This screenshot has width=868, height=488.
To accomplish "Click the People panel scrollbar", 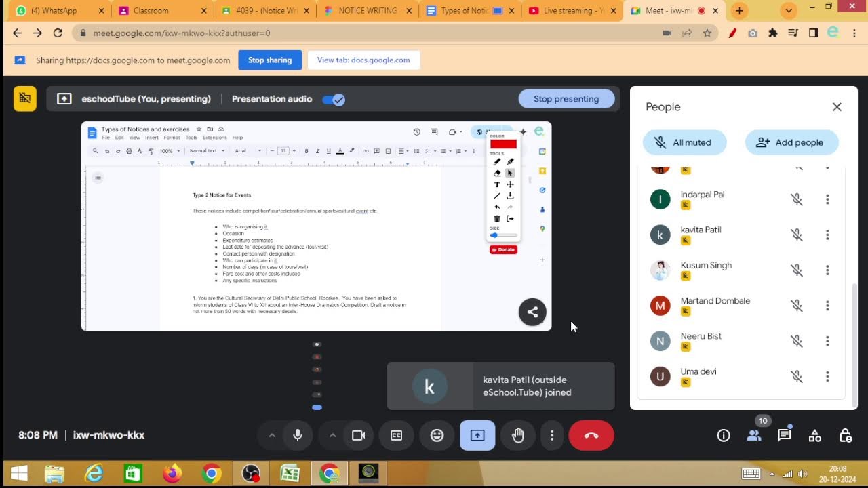I will [x=854, y=344].
